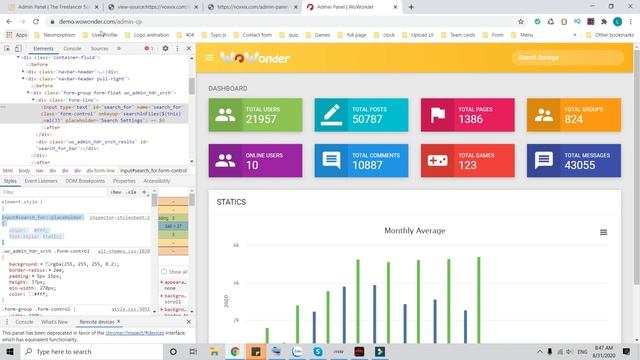
Task: Open Other bookmarks folder
Action: click(x=610, y=35)
